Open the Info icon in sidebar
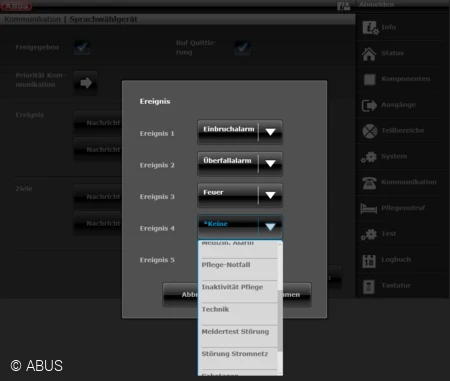 click(370, 28)
